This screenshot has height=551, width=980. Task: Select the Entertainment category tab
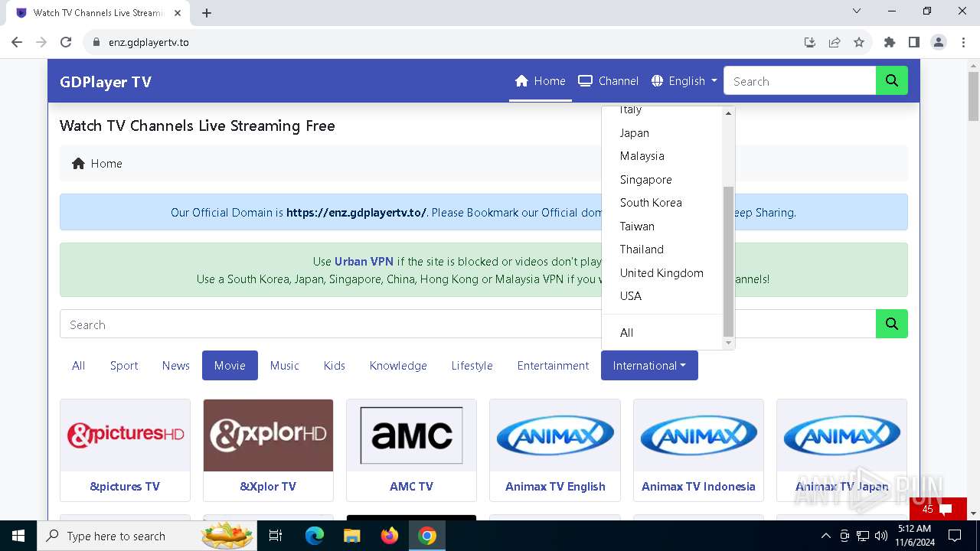553,366
